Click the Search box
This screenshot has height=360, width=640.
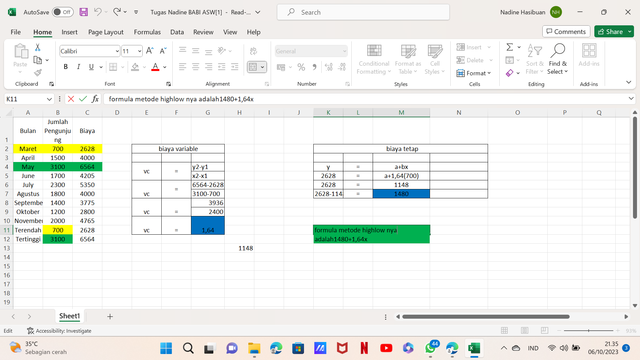tap(363, 12)
